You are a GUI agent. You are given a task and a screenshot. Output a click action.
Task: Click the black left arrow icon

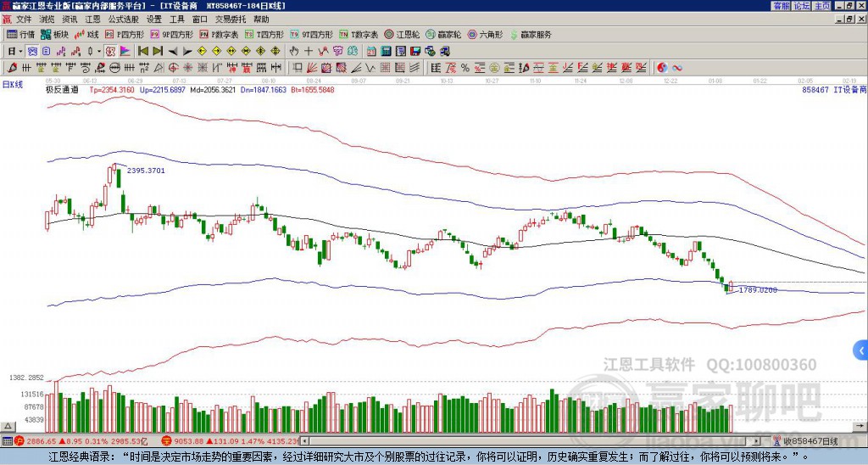click(x=173, y=52)
